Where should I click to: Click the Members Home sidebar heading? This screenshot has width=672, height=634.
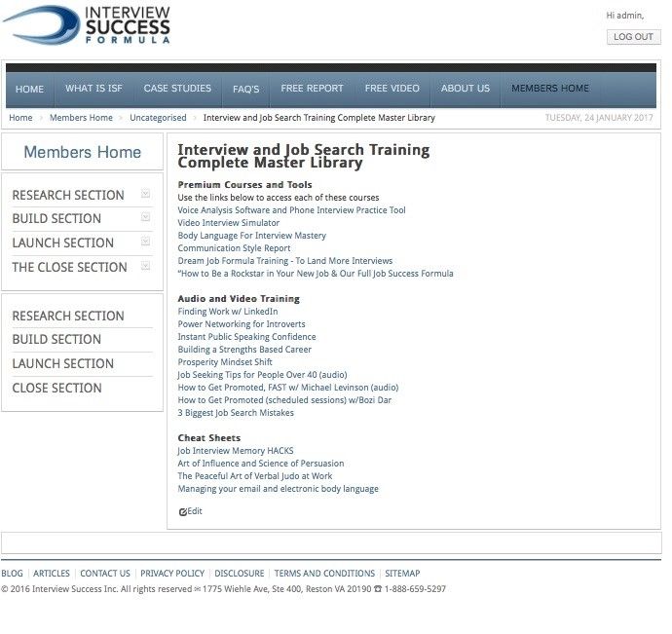[x=82, y=152]
